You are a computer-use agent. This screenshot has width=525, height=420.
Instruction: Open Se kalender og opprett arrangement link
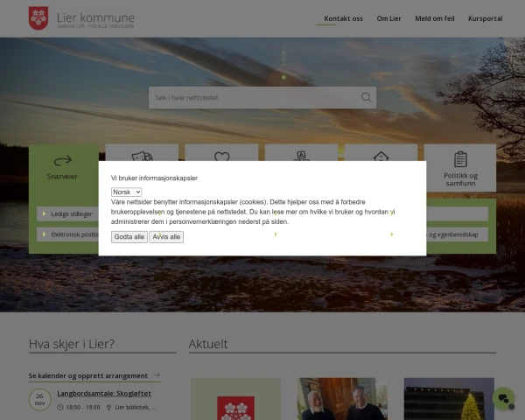coord(94,375)
